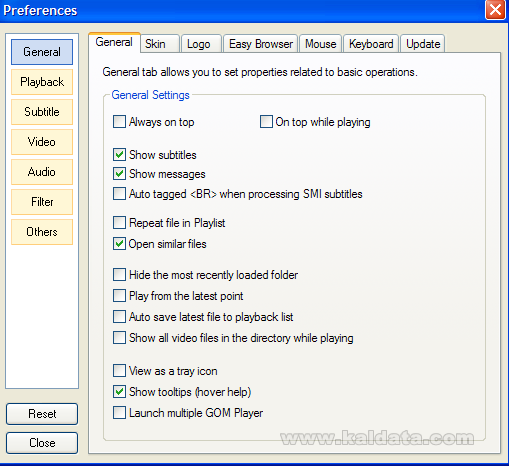Click the Reset button

(x=42, y=414)
